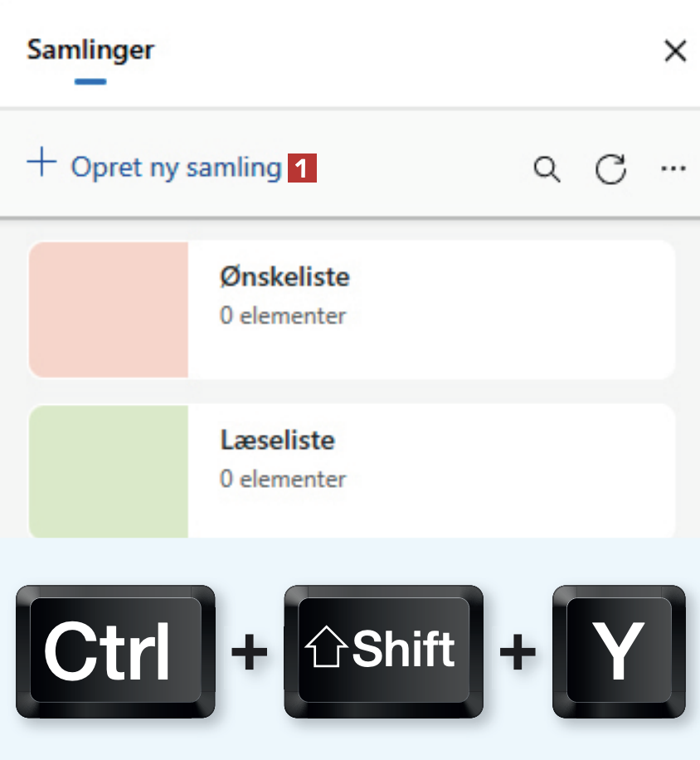The height and width of the screenshot is (760, 700).
Task: Click the green Læseliste thumbnail
Action: pyautogui.click(x=109, y=471)
